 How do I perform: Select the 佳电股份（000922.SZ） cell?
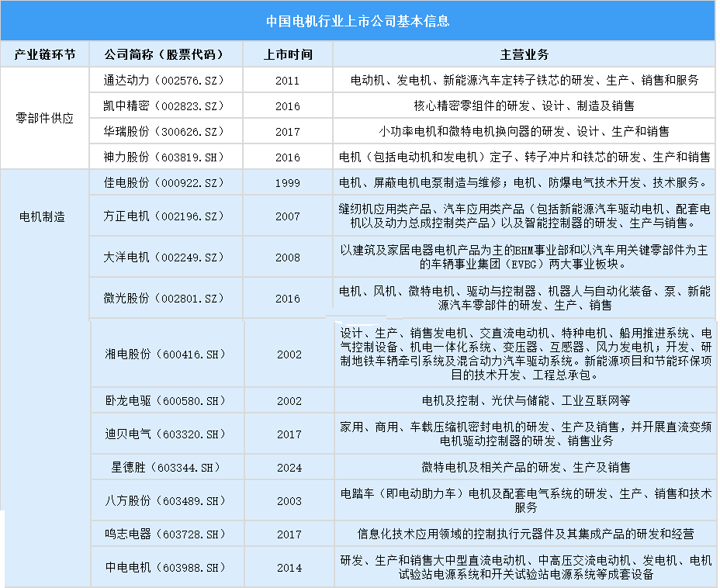tap(164, 183)
